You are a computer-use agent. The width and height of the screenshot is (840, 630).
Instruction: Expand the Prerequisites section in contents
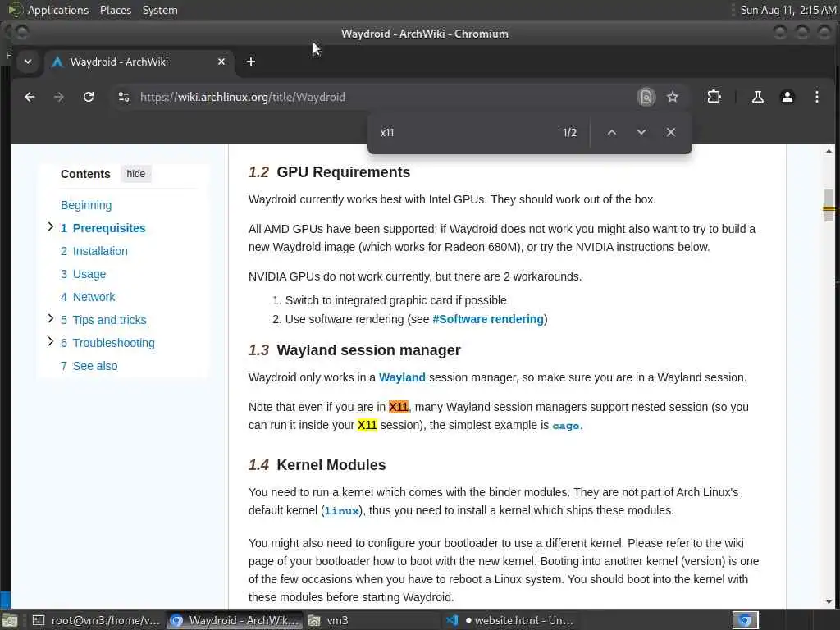tap(50, 227)
